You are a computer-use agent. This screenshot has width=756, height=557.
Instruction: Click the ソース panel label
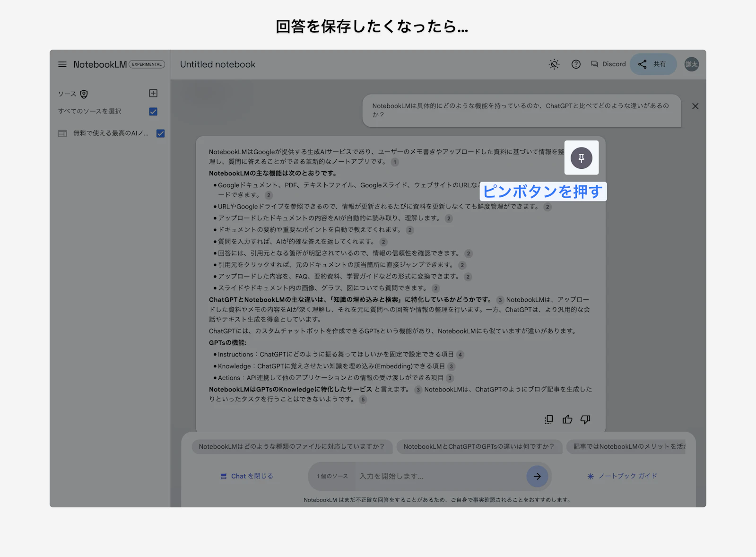coord(67,94)
